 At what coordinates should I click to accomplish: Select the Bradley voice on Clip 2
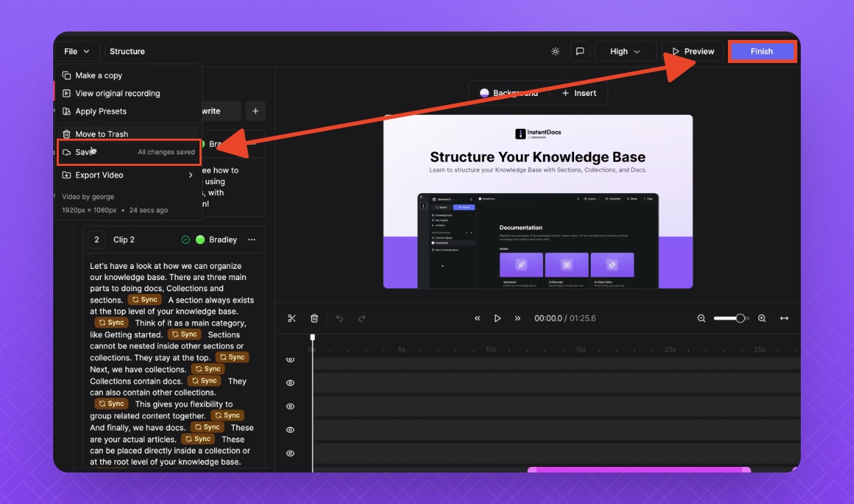coord(217,239)
